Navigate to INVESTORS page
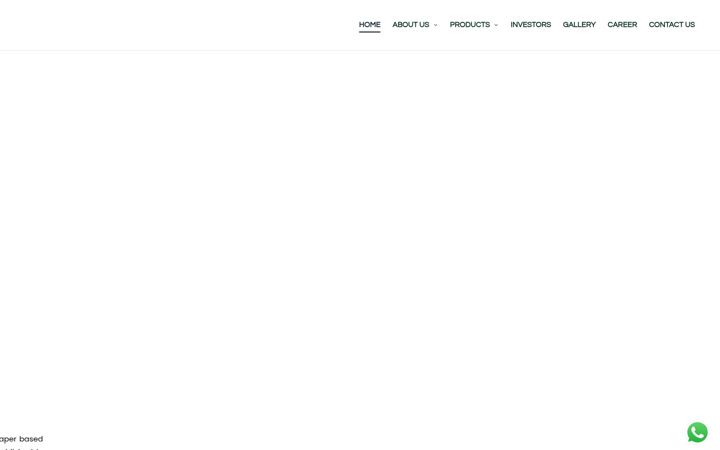Screen dimensions: 720x450 (530, 25)
